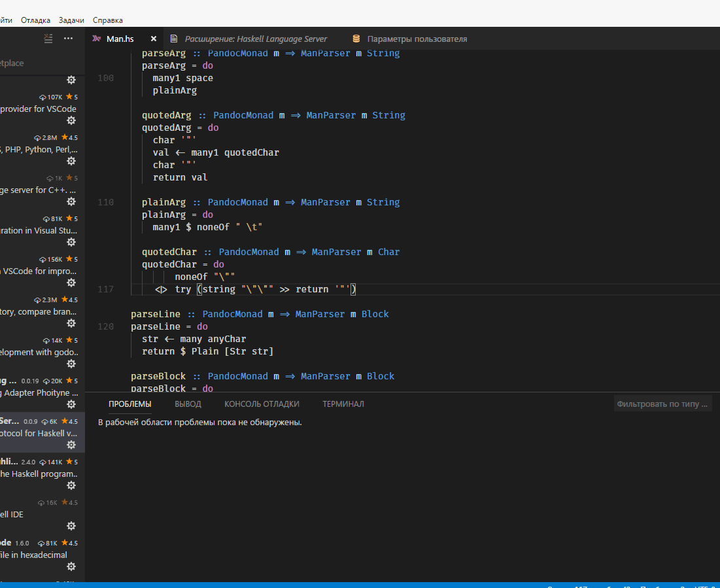Click the message 'В рабочей области проблемы пока не обнаружены.'
Image resolution: width=720 pixels, height=588 pixels.
199,422
